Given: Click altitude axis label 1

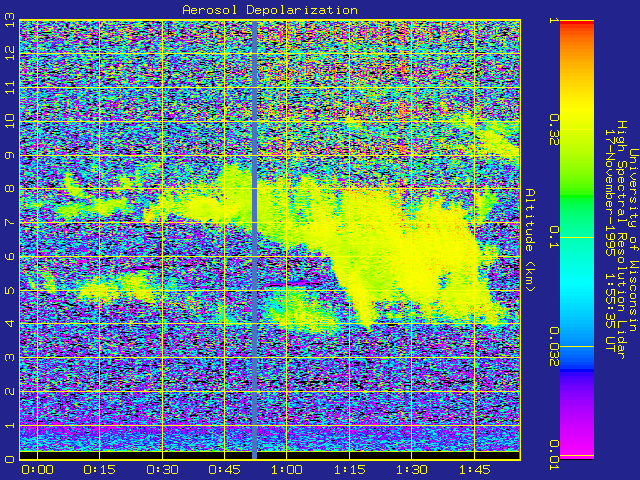Looking at the screenshot, I should (10, 425).
